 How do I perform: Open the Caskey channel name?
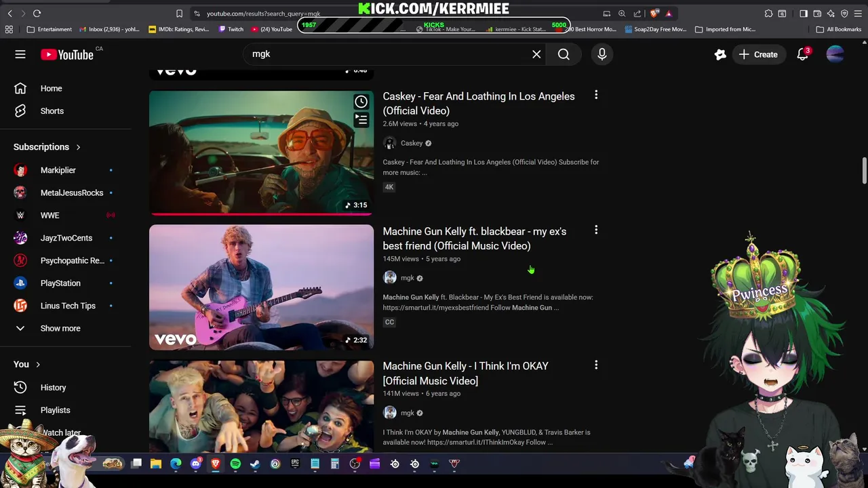[412, 143]
